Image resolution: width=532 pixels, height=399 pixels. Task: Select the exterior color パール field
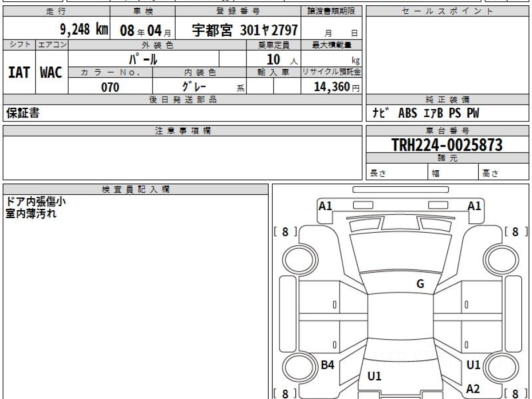point(143,59)
